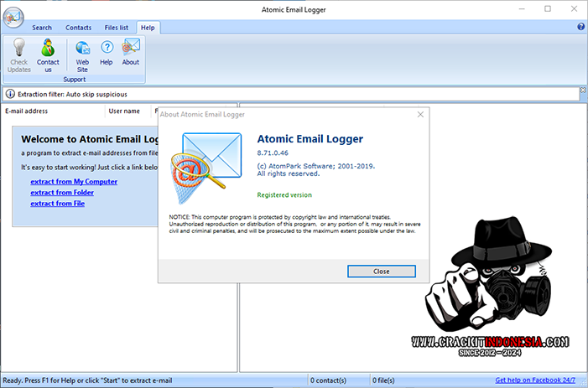Click the extraction filter info icon
The width and height of the screenshot is (588, 388).
[9, 94]
